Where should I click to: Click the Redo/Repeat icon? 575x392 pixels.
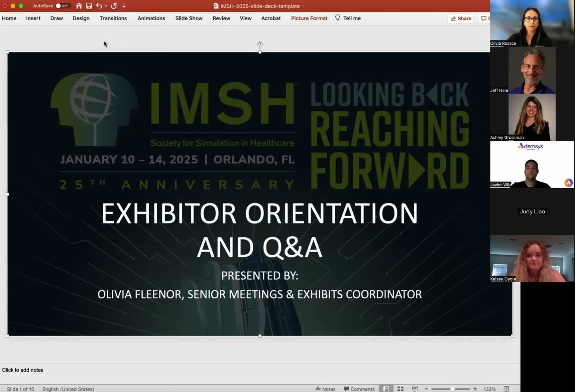point(114,6)
